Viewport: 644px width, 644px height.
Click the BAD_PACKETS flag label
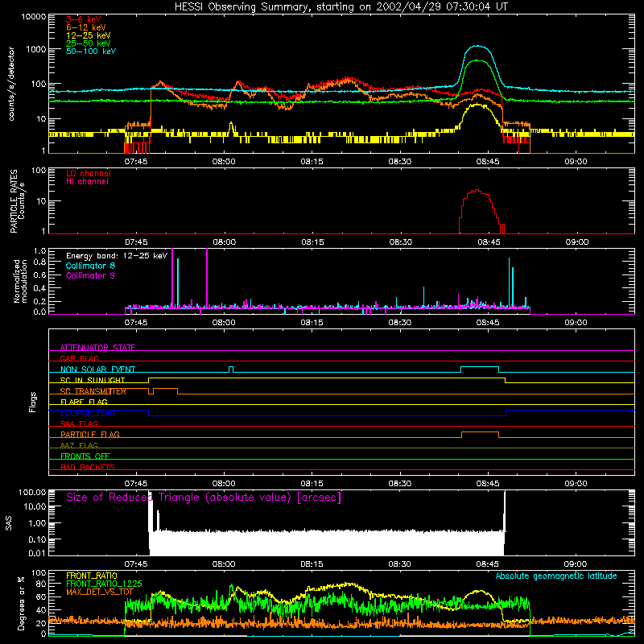tap(88, 467)
